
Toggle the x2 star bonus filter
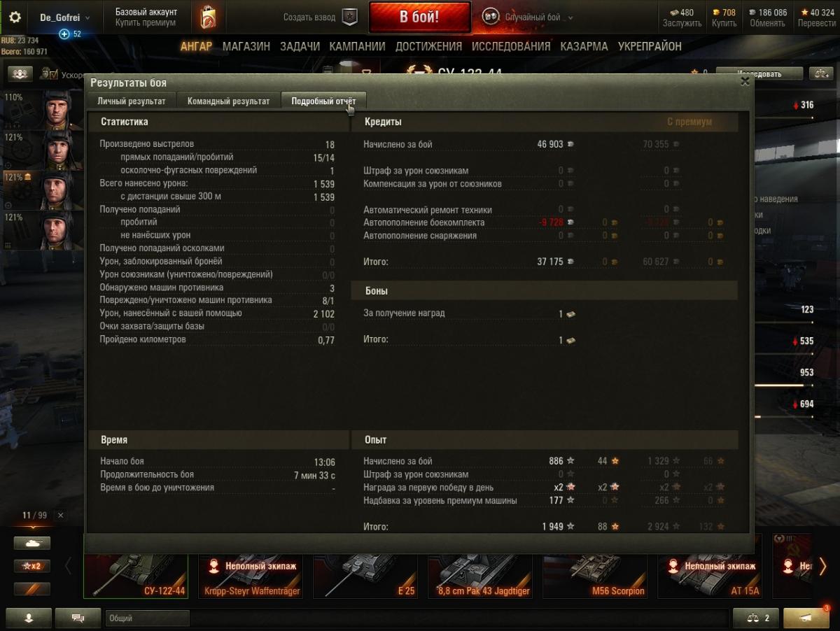[x=31, y=566]
